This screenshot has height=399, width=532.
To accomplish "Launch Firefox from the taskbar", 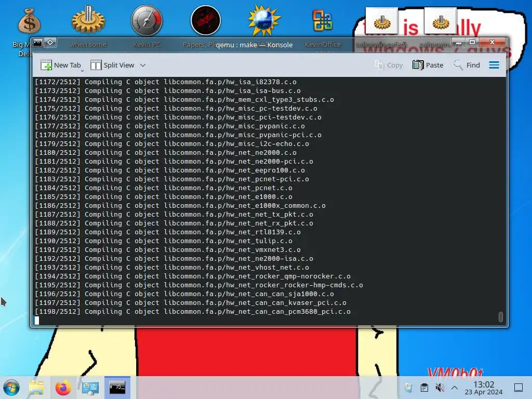I will (63, 388).
